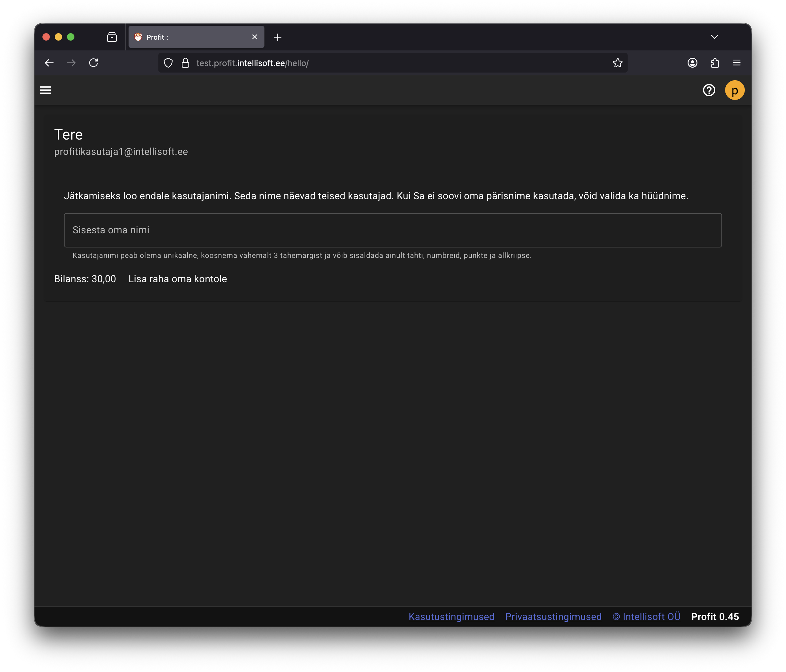The width and height of the screenshot is (786, 672).
Task: Click the tracking protection shield icon
Action: [168, 63]
